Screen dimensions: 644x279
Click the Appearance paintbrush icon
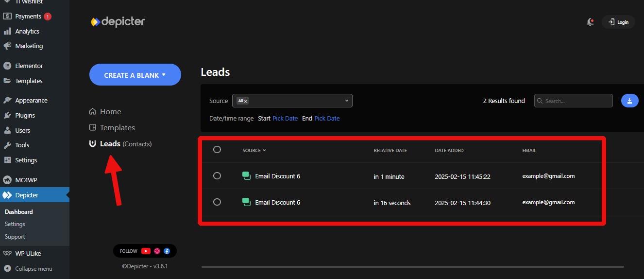pyautogui.click(x=7, y=100)
